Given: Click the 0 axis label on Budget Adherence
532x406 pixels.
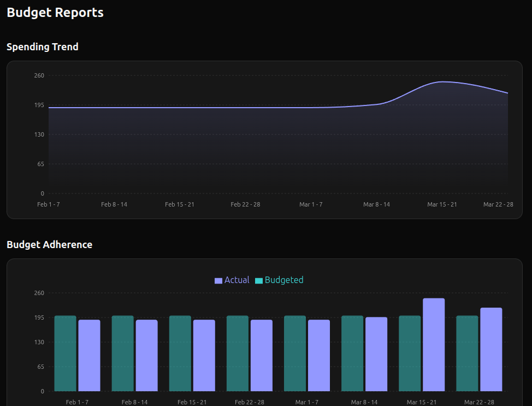Looking at the screenshot, I should [x=42, y=391].
